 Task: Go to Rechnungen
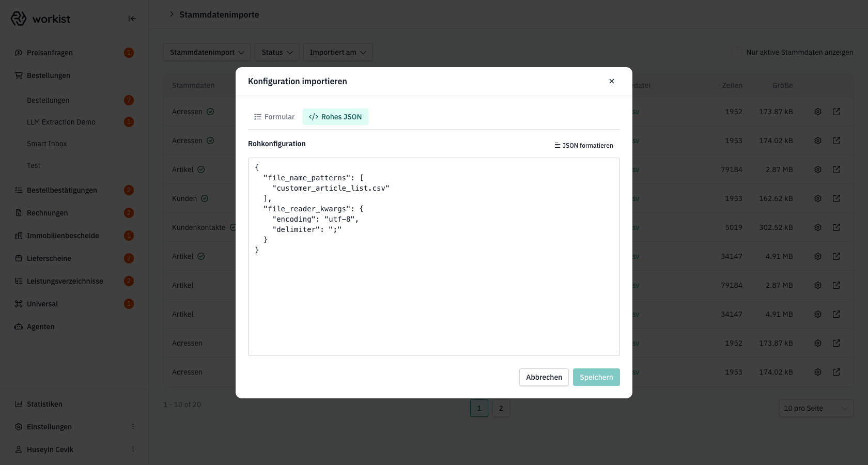(x=47, y=213)
